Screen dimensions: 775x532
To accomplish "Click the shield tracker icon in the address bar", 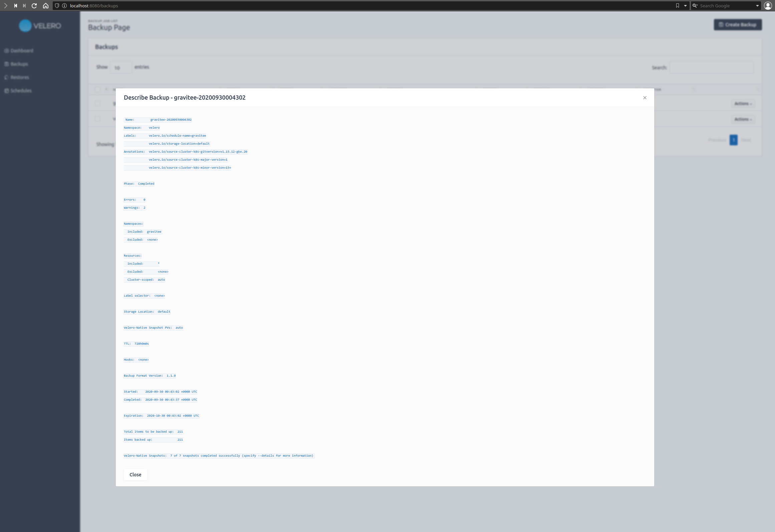I will [x=57, y=6].
